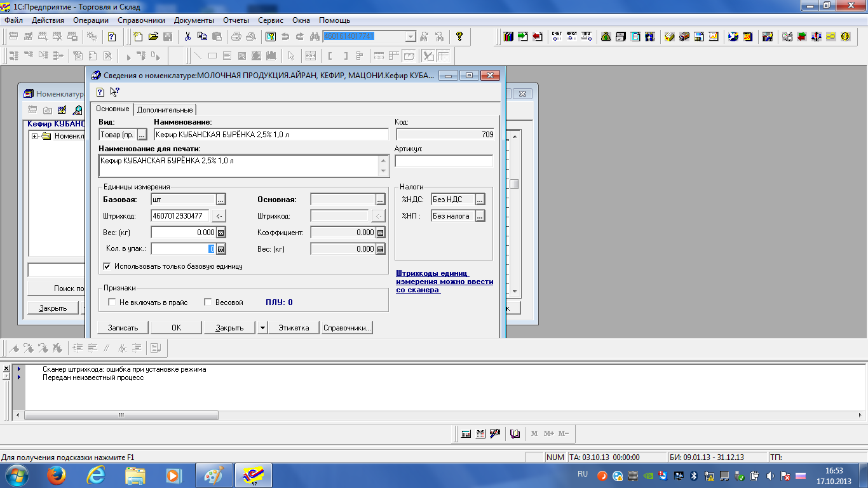Open the Документы menu
The height and width of the screenshot is (488, 868).
click(194, 20)
